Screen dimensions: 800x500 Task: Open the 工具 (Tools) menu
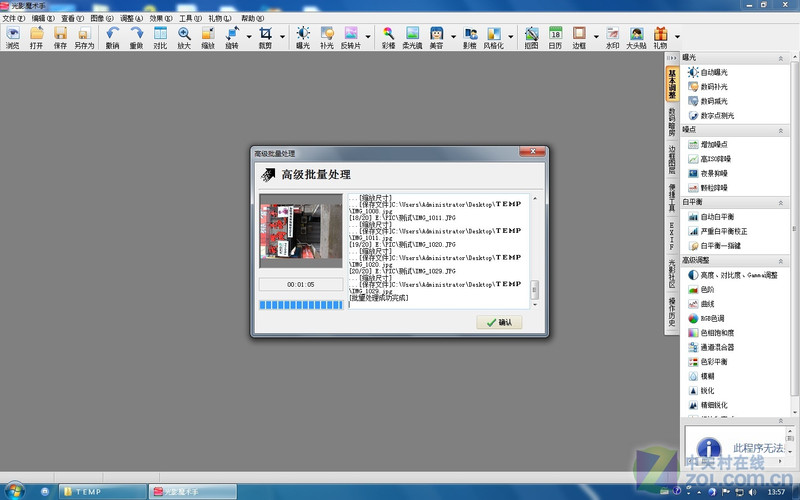tap(190, 18)
